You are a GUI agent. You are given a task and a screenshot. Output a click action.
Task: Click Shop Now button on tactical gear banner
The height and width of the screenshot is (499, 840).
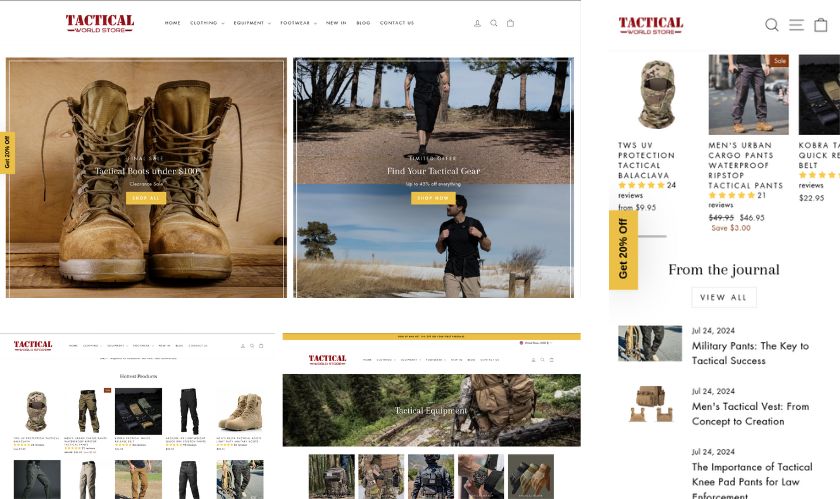coord(433,198)
